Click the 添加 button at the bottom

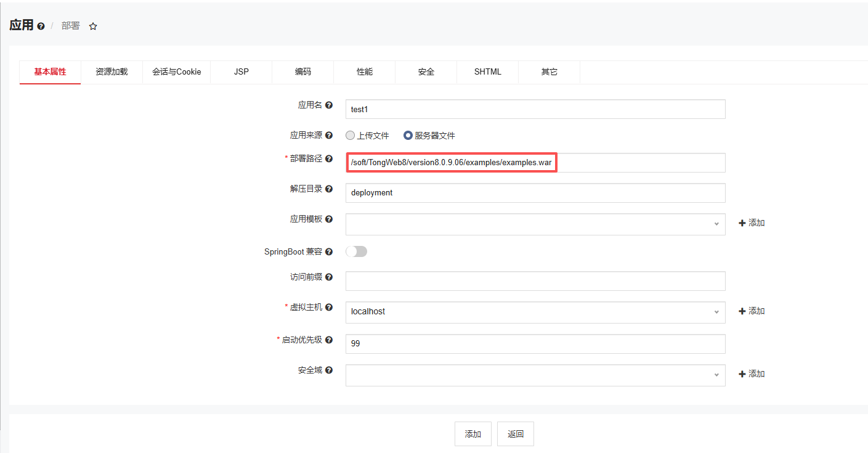pyautogui.click(x=473, y=434)
